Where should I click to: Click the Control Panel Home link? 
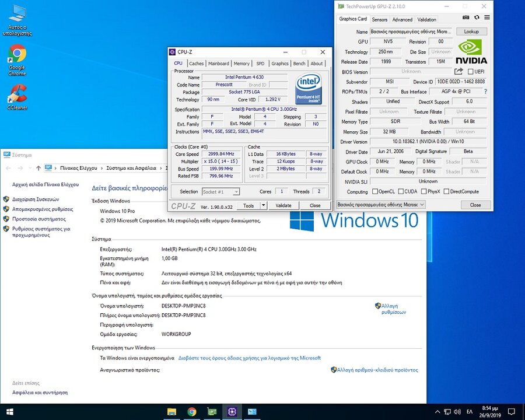click(x=45, y=184)
